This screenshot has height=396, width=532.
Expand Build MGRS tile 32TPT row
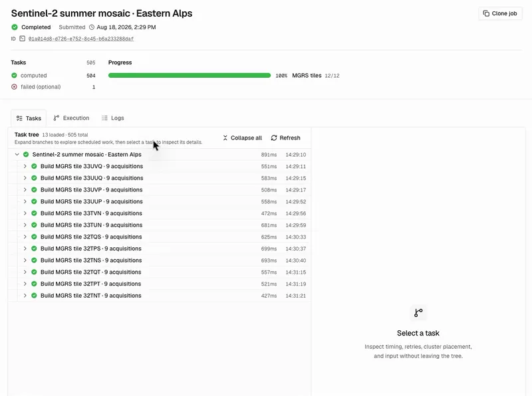pos(25,284)
